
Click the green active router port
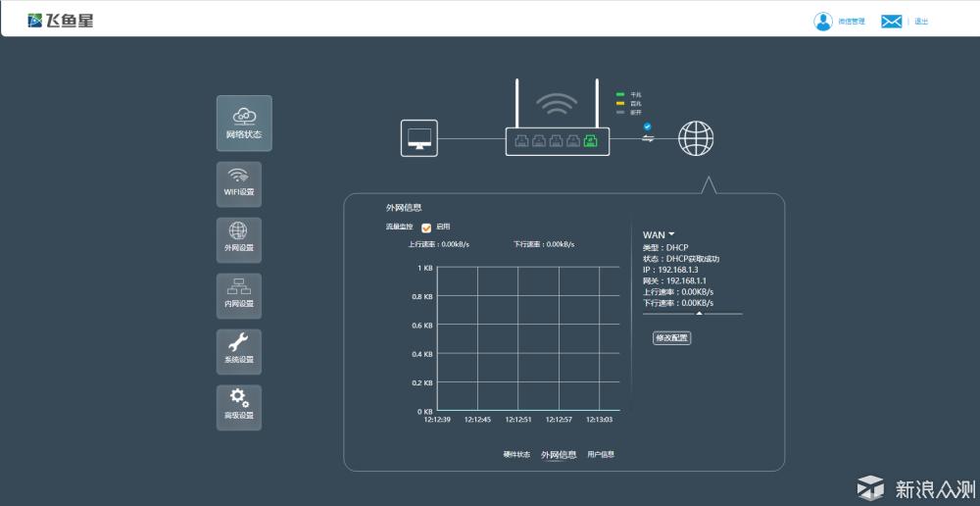(x=590, y=140)
